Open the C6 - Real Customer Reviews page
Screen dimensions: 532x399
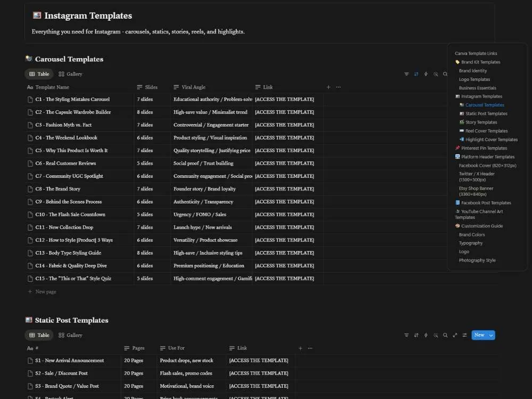pos(65,163)
